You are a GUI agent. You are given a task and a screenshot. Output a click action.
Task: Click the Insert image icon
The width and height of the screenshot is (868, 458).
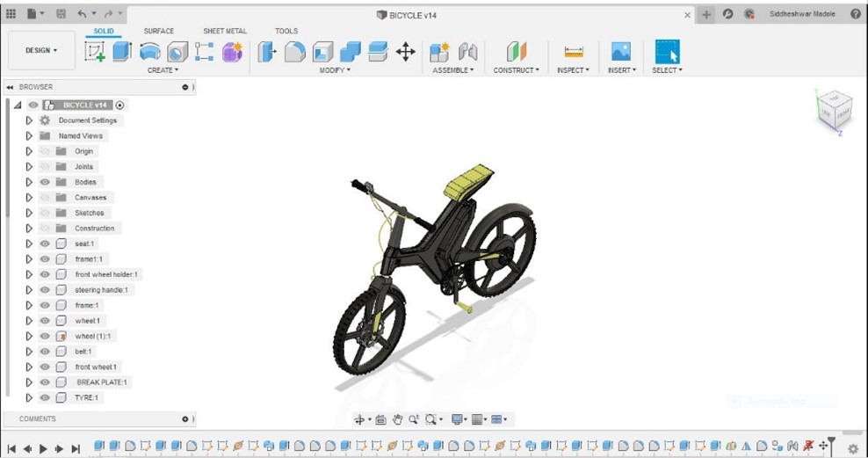click(x=621, y=52)
